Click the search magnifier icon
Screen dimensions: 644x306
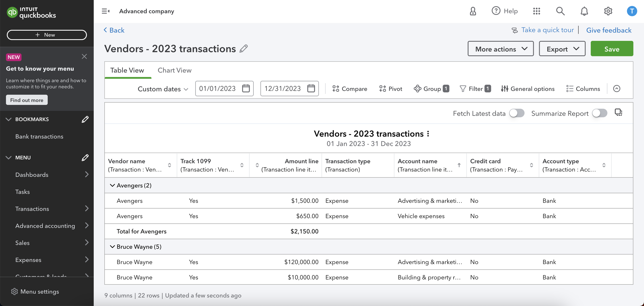[x=560, y=11]
